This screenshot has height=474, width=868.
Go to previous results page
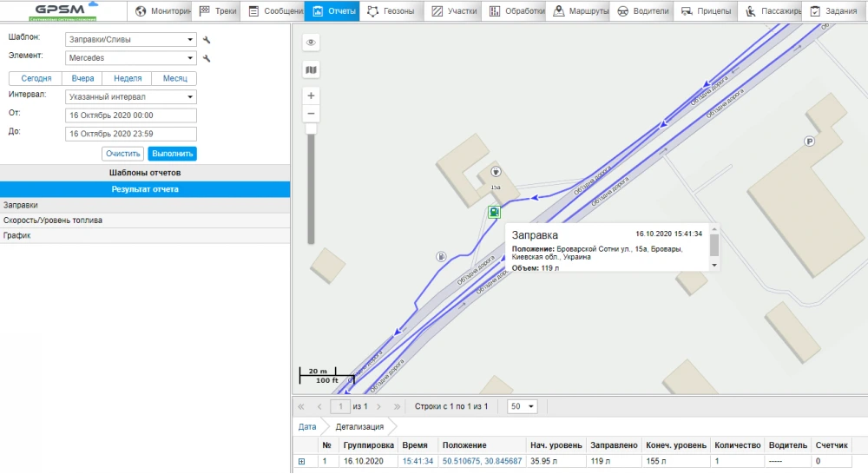click(x=319, y=406)
